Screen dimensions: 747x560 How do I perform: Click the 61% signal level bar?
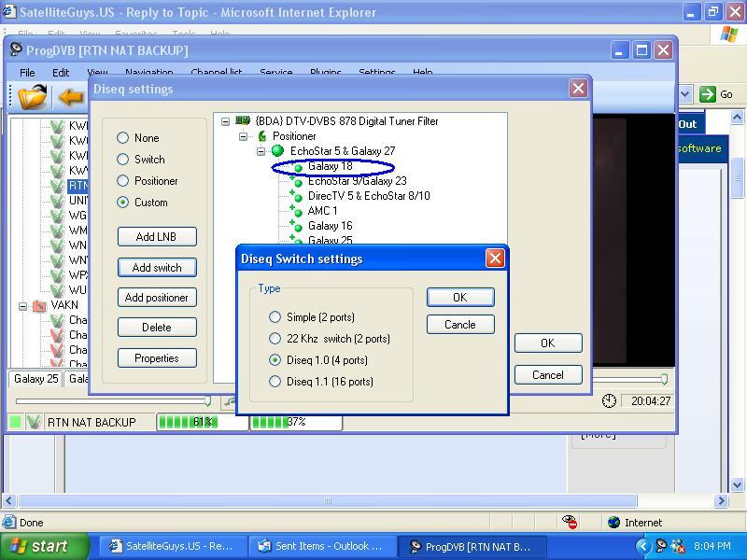(203, 422)
